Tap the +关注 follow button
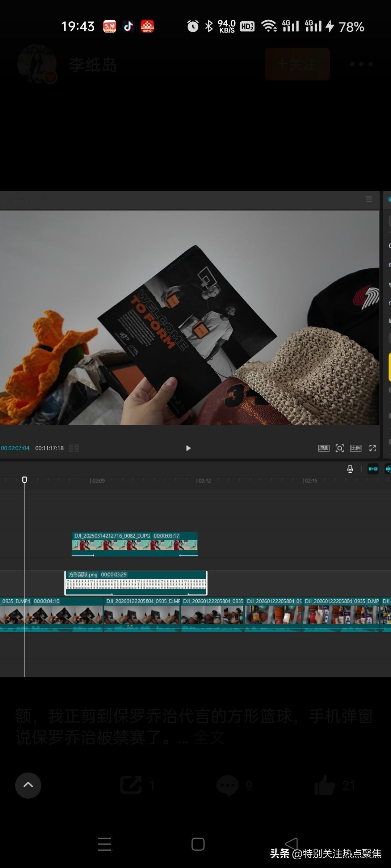 tap(298, 64)
